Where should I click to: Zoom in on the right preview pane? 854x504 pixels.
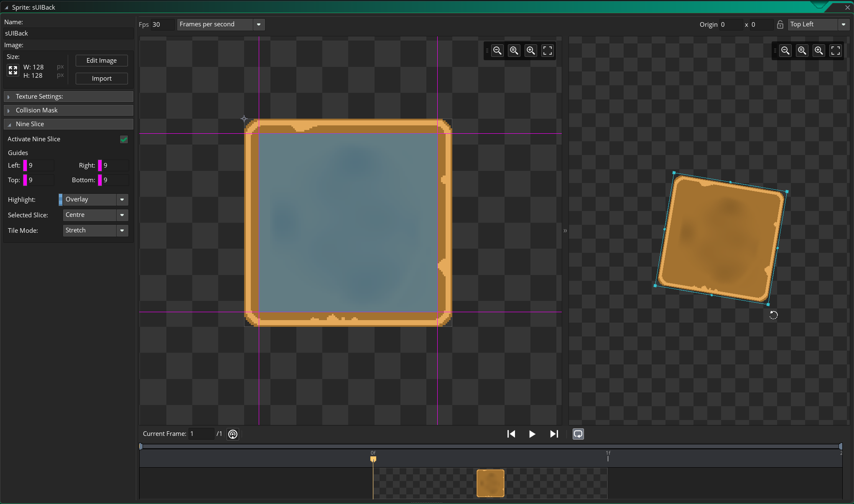pyautogui.click(x=819, y=51)
